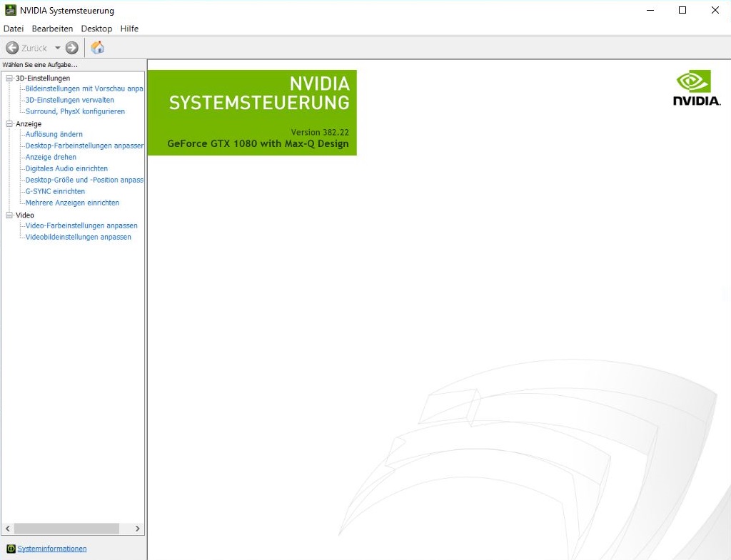Click the Zurück label in toolbar
731x560 pixels.
coord(34,48)
